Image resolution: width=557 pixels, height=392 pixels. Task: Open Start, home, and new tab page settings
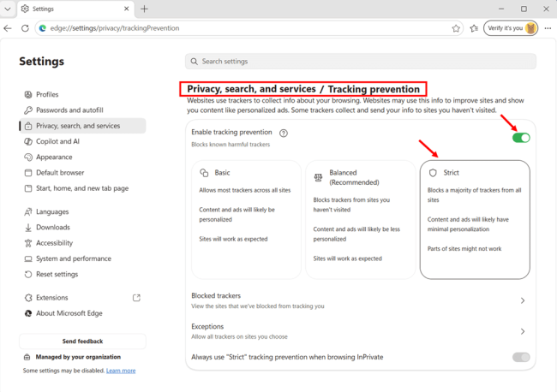pyautogui.click(x=82, y=188)
